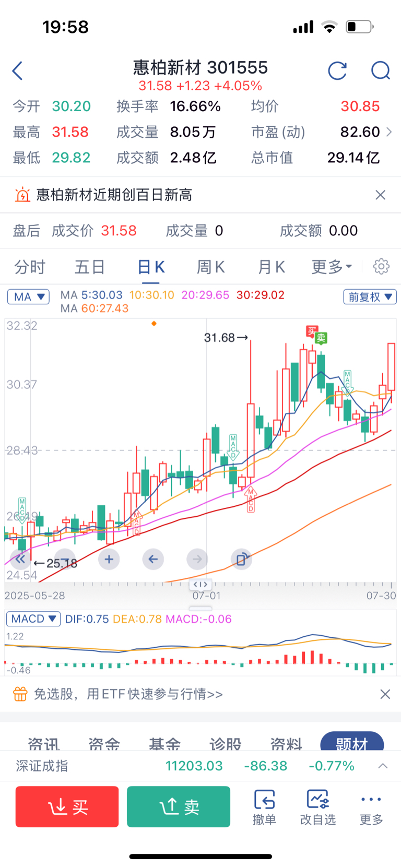Image resolution: width=401 pixels, height=868 pixels.
Task: Tap 改自选 watchlist edit icon
Action: pos(317,807)
